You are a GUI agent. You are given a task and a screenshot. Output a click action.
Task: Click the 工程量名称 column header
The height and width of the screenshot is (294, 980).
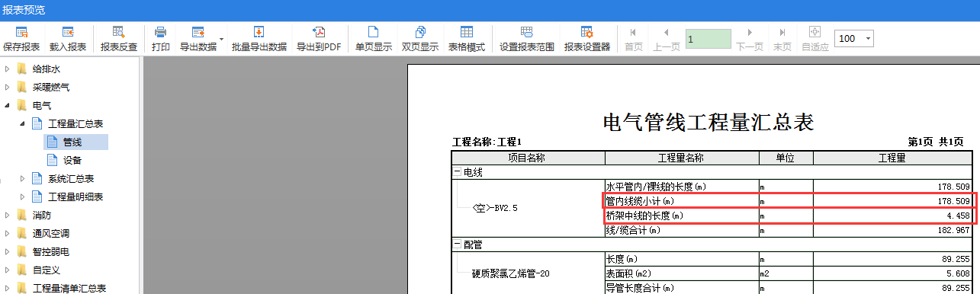681,158
